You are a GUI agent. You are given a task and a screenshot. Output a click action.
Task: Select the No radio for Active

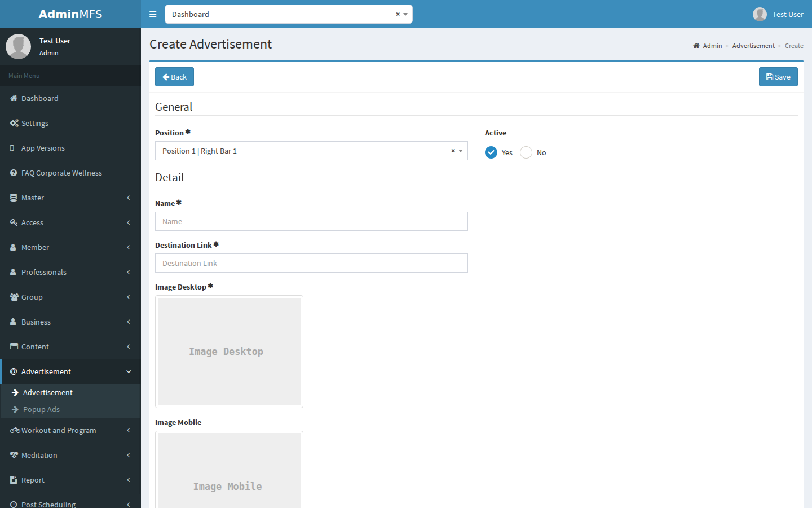coord(526,152)
